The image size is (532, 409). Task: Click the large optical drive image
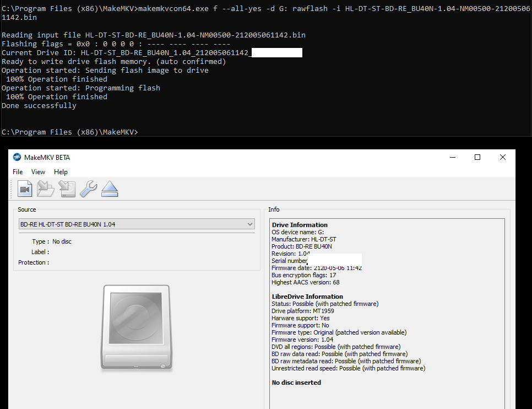tap(137, 327)
